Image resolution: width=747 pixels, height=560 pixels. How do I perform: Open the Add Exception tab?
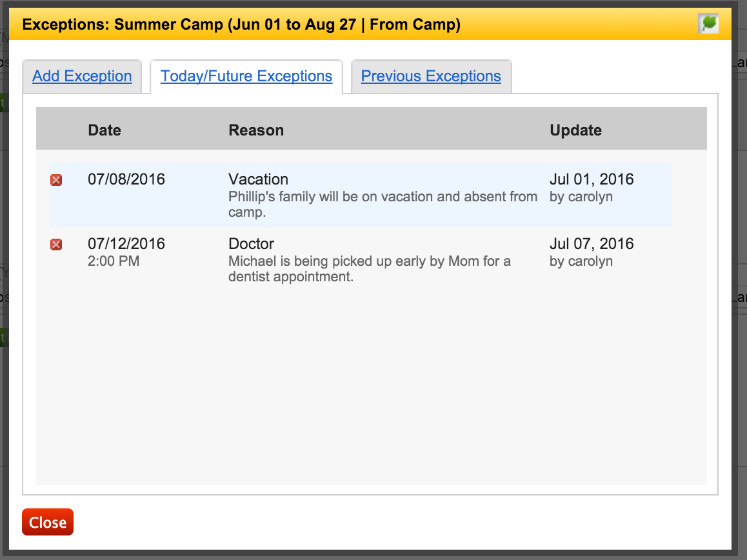(x=82, y=76)
